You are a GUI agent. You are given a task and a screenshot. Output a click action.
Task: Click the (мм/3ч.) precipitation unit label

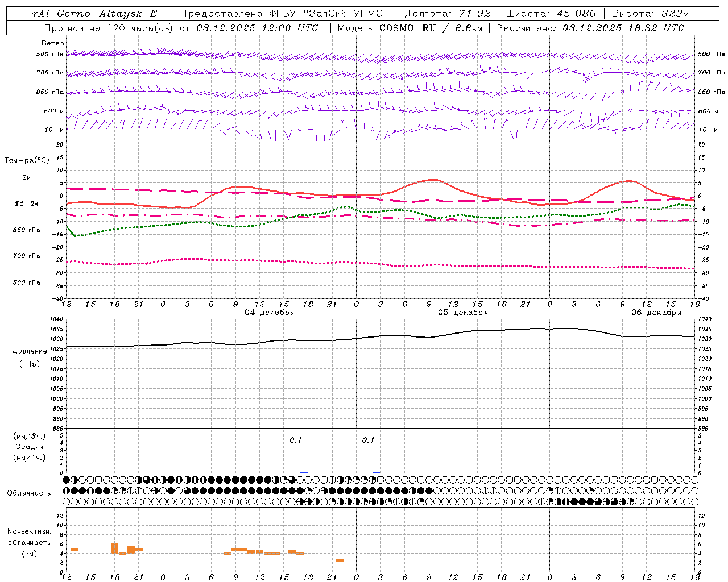(29, 436)
